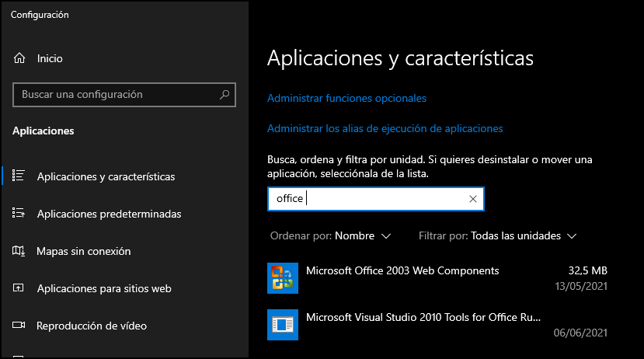Click the Buscar una configuración search field

click(x=124, y=95)
